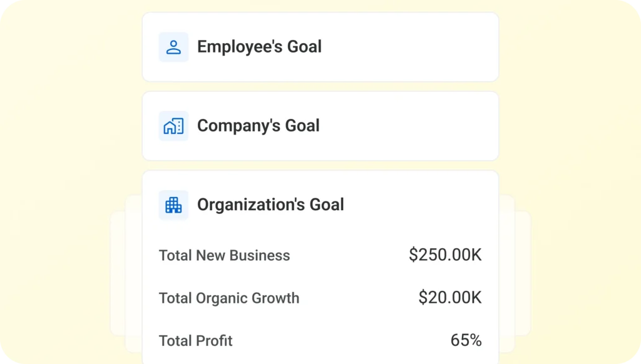Select the Total Profit label
Image resolution: width=641 pixels, height=364 pixels.
(195, 341)
